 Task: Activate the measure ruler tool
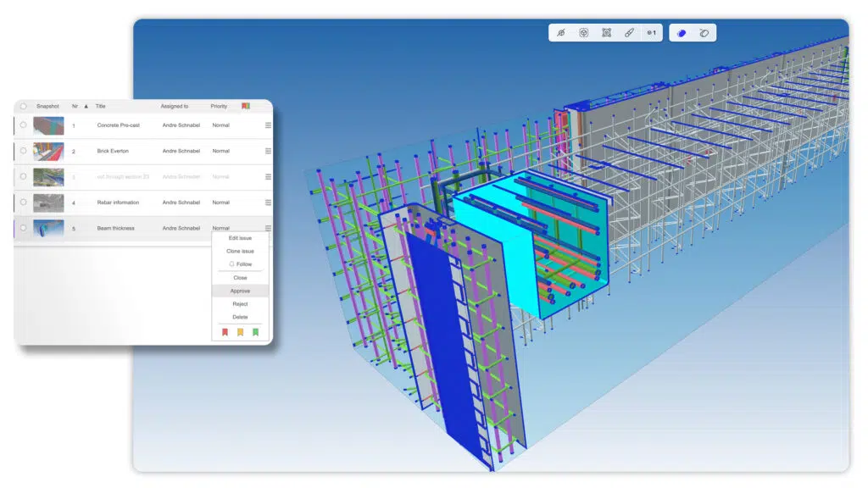(629, 33)
